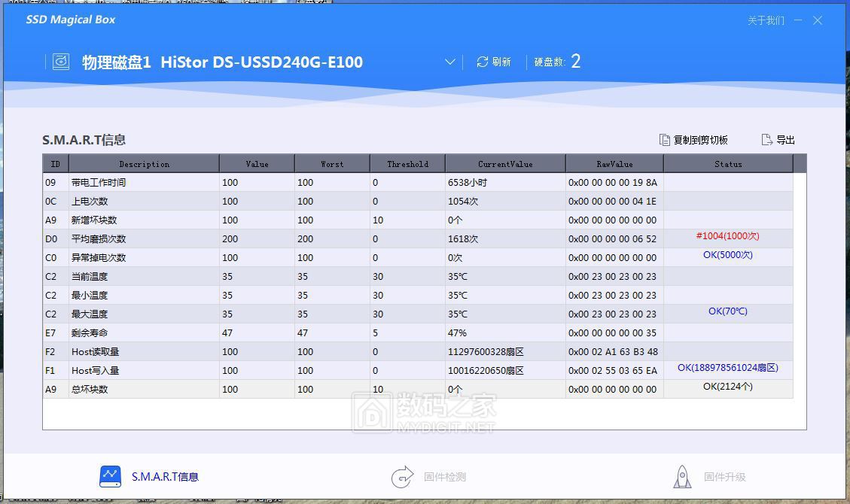Click the red #1004(1000次) status

click(x=727, y=236)
